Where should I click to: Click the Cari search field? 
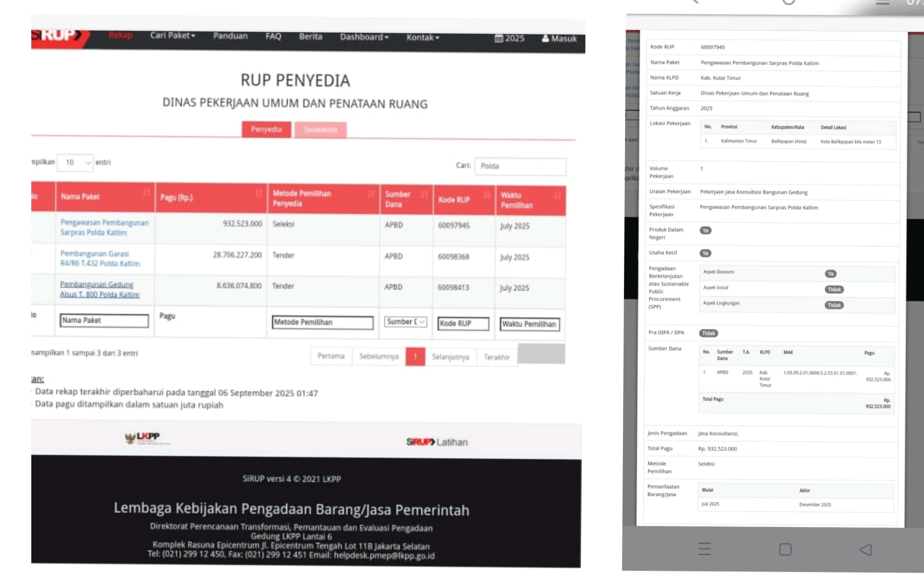(520, 166)
